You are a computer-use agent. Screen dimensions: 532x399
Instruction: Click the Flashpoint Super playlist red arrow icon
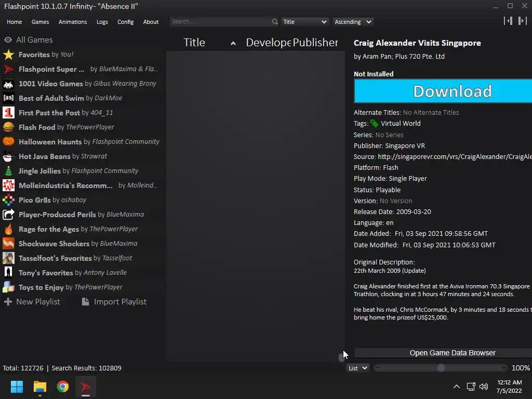[x=8, y=69]
